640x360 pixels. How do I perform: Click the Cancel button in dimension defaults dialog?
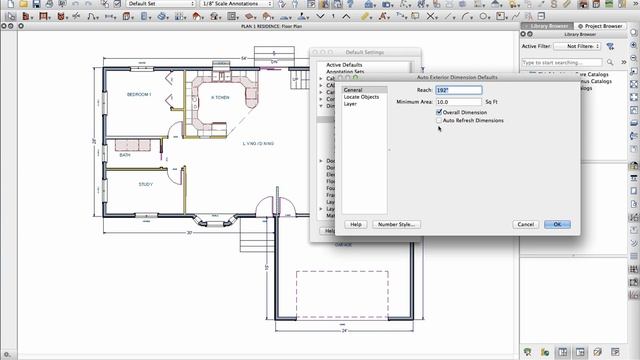526,224
